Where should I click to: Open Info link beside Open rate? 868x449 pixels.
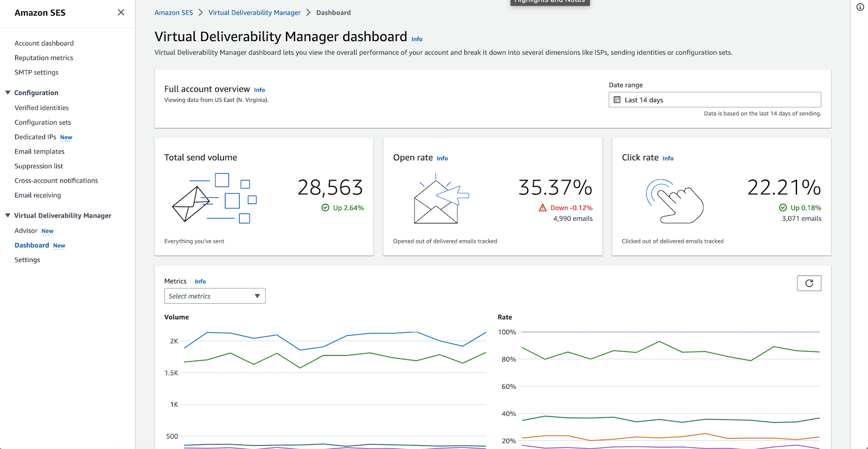pos(442,158)
